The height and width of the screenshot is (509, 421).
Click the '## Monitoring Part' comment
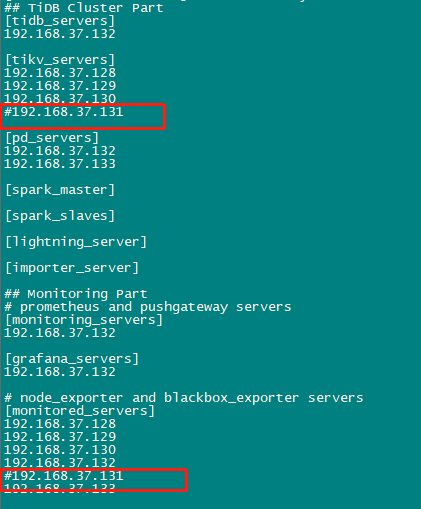[x=76, y=294]
